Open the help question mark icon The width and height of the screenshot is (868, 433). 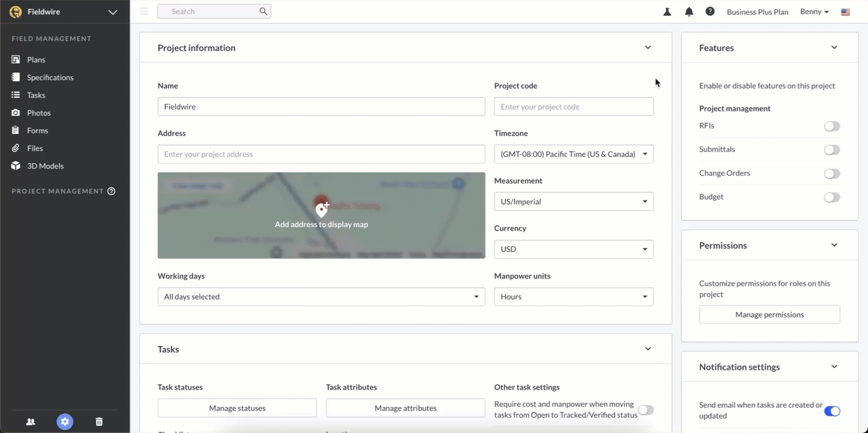[x=710, y=12]
